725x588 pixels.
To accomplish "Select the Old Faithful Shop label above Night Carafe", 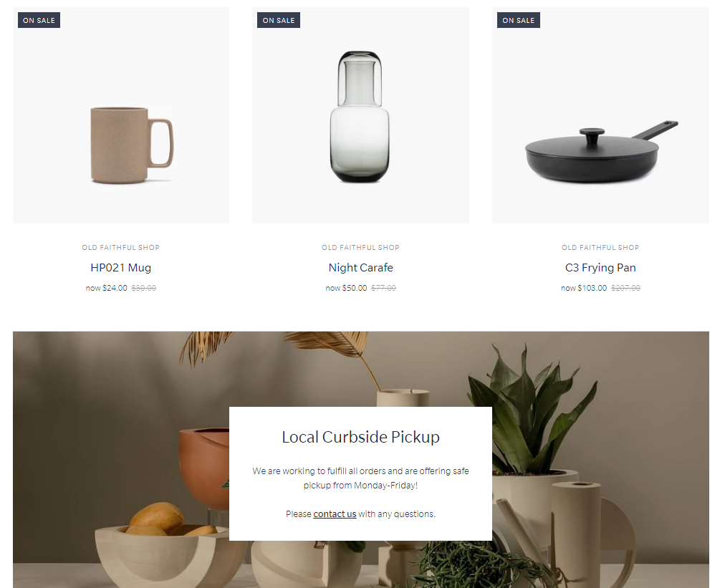I will [x=360, y=247].
